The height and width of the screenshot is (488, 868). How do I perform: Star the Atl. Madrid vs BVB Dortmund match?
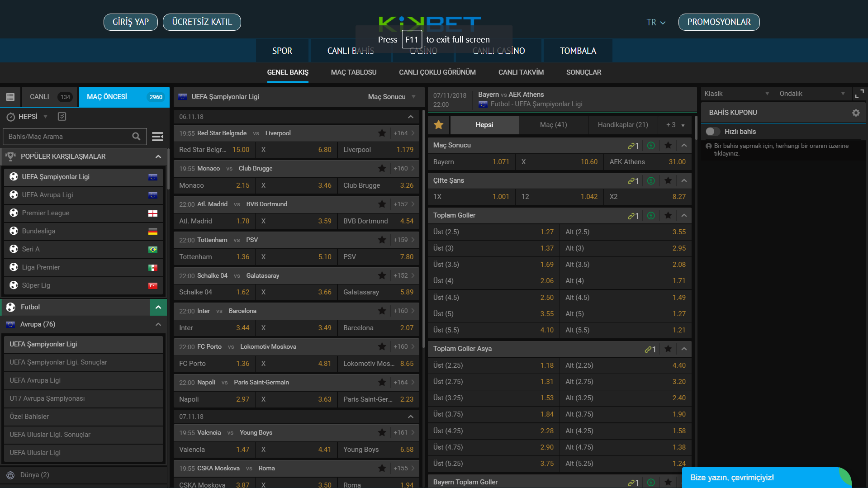click(382, 204)
